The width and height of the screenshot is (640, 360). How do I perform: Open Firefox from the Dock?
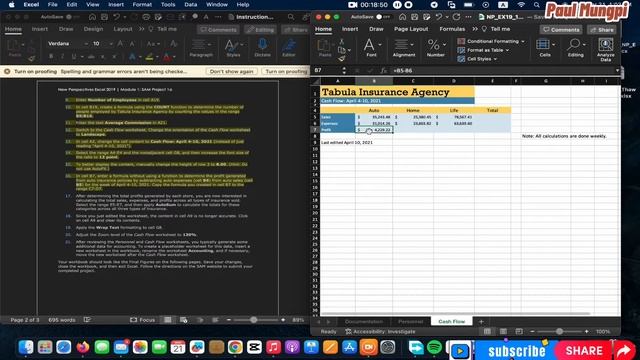click(82, 347)
